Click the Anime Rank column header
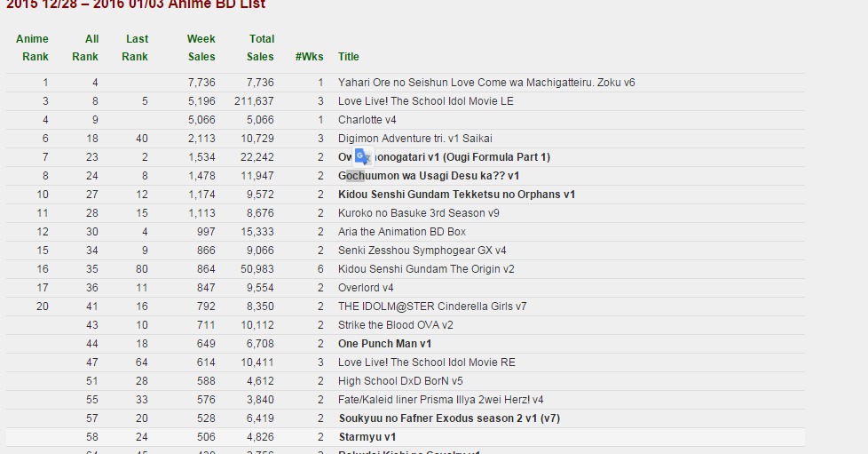This screenshot has height=454, width=868. pos(33,48)
